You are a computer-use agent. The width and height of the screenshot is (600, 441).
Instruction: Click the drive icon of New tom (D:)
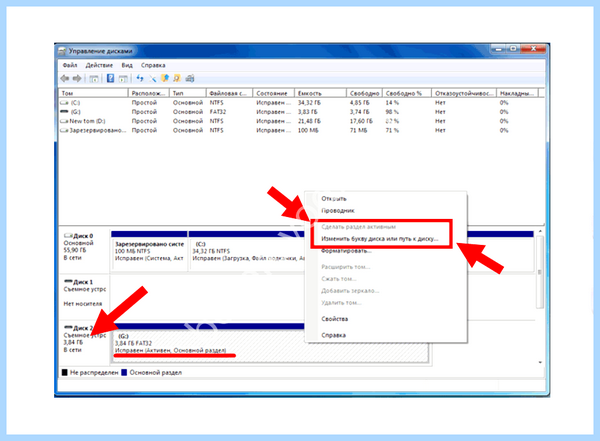coord(64,121)
